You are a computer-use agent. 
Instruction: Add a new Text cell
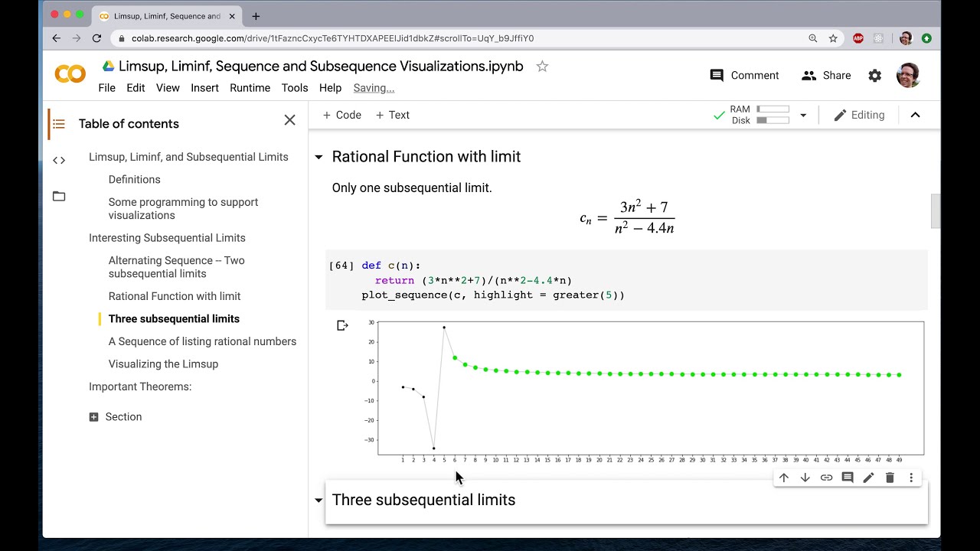tap(393, 115)
